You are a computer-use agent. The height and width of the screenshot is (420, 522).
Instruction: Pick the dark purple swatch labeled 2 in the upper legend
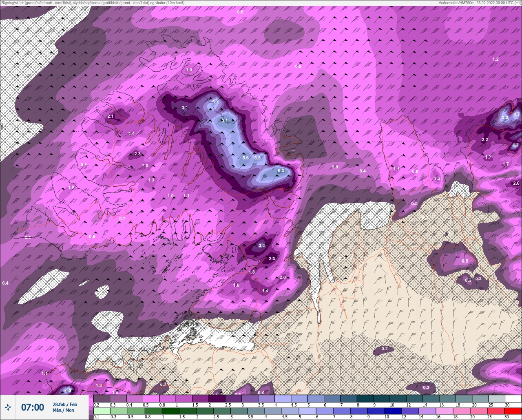(217, 398)
